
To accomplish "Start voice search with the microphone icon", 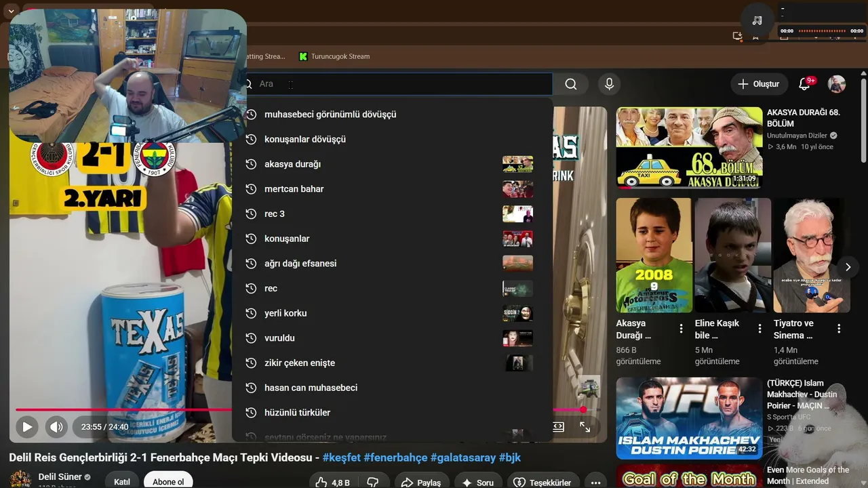I will [609, 84].
